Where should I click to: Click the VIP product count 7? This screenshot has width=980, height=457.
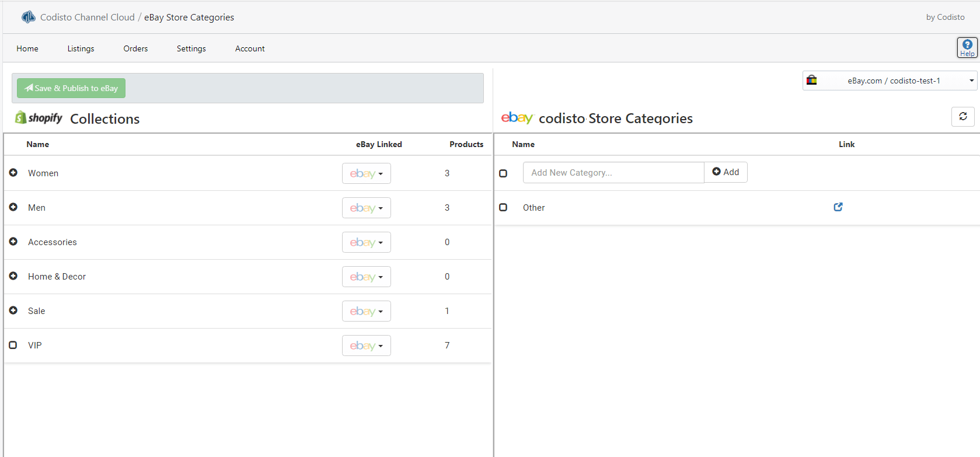tap(447, 346)
